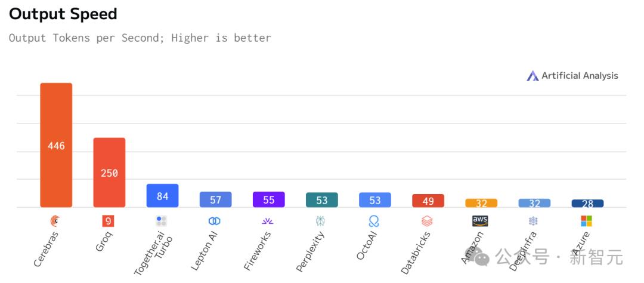Click the OctoAI logo icon
The height and width of the screenshot is (283, 644).
[374, 221]
